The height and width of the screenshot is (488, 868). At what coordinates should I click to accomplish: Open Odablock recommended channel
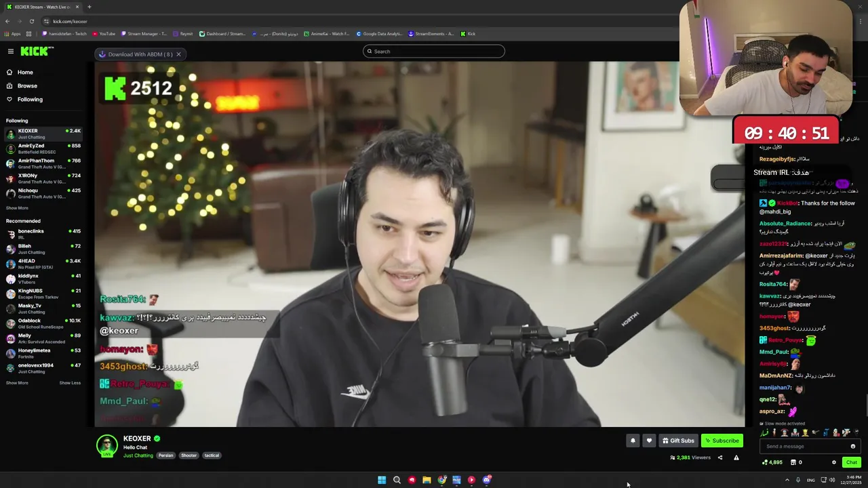point(43,323)
